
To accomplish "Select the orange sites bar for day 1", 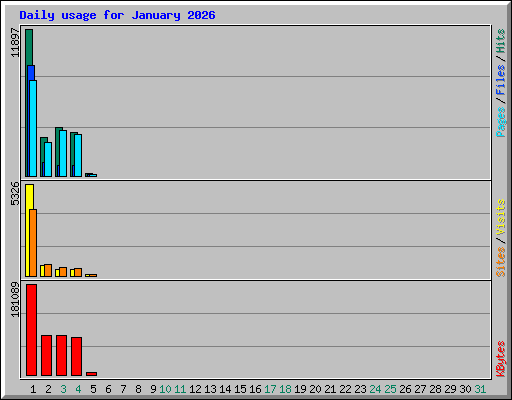I will pyautogui.click(x=33, y=243).
